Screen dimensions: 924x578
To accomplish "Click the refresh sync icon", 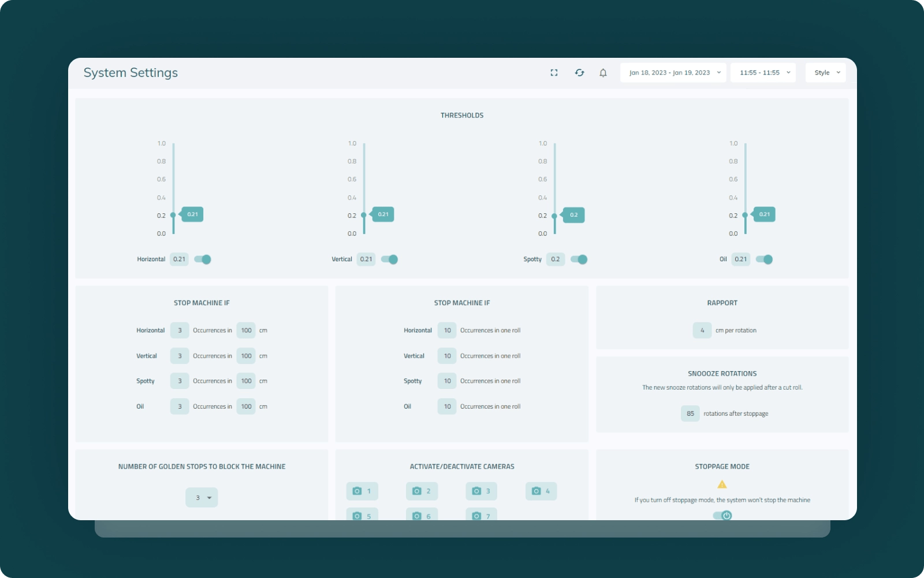I will coord(579,73).
